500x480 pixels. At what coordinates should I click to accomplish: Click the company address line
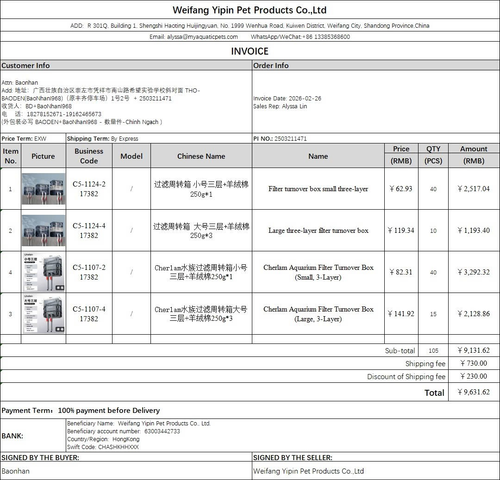[250, 25]
